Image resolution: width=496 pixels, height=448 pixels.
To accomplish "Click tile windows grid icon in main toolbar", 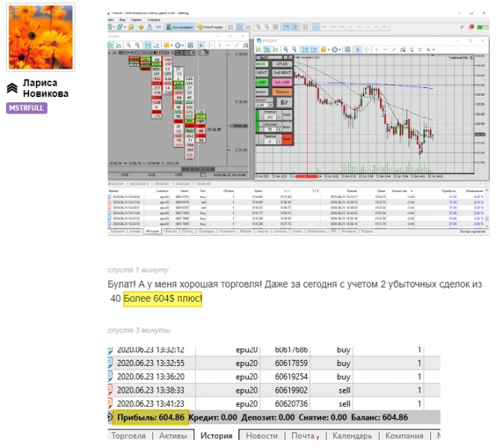I will (x=276, y=27).
